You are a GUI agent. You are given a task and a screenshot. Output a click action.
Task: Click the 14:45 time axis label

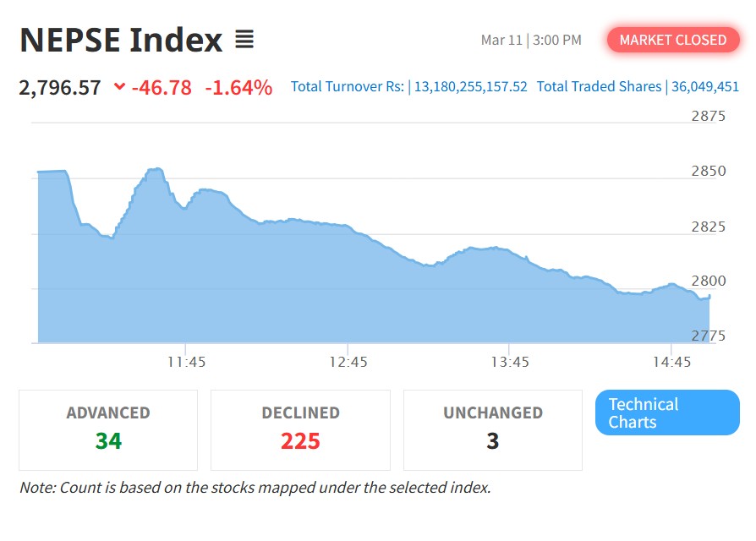click(671, 362)
